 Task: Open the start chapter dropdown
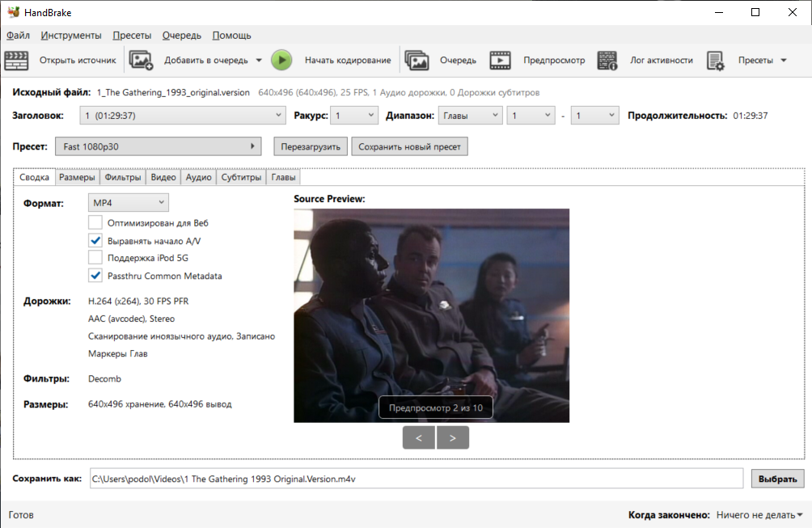pyautogui.click(x=531, y=116)
